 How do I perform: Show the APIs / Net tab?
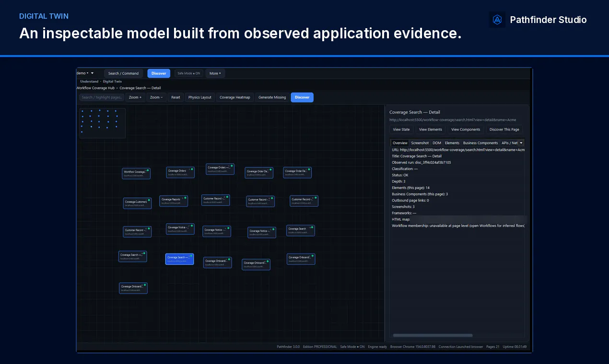click(x=509, y=143)
